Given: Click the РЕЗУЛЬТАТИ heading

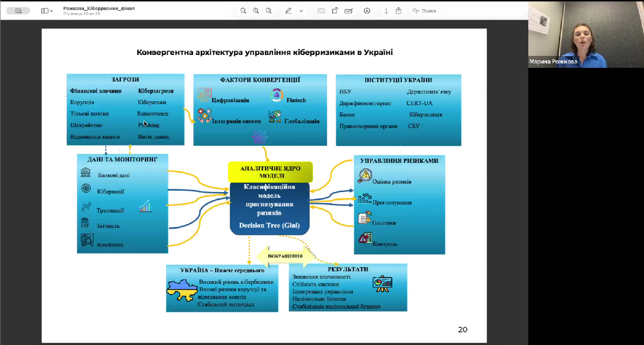Looking at the screenshot, I should click(x=348, y=269).
